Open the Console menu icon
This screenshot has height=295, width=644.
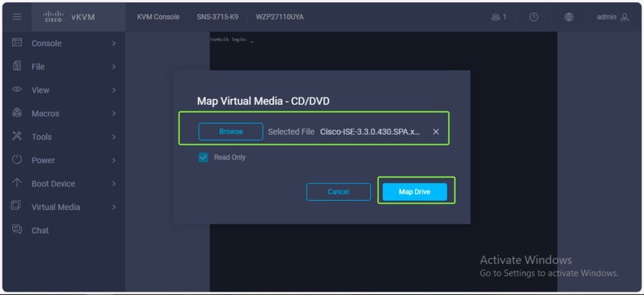pyautogui.click(x=17, y=42)
